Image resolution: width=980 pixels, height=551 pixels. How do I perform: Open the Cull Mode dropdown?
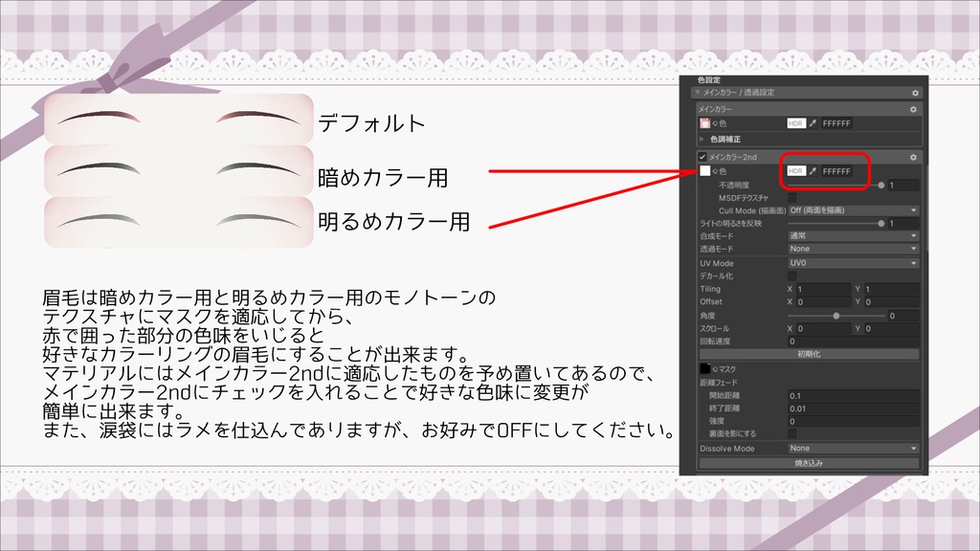(852, 210)
